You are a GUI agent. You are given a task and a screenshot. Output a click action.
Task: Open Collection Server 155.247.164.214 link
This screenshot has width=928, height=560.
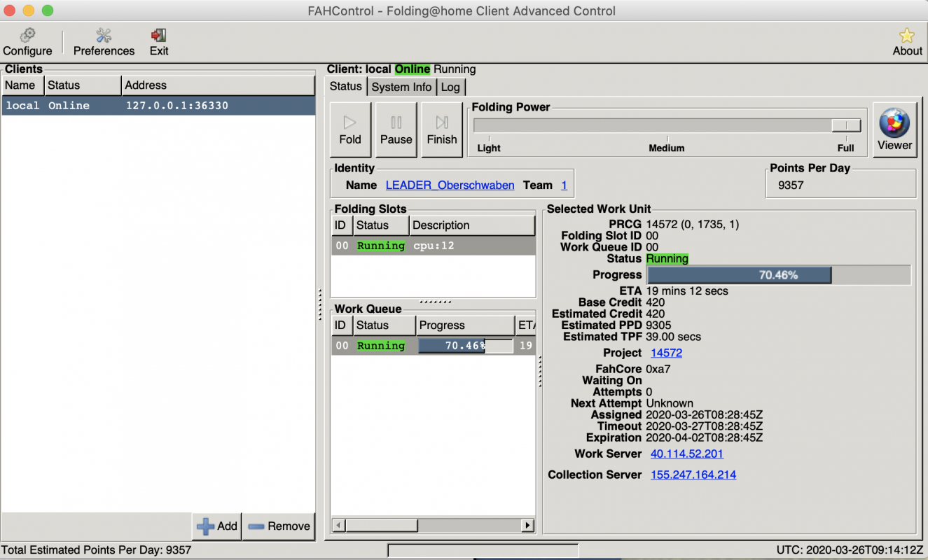pyautogui.click(x=693, y=475)
